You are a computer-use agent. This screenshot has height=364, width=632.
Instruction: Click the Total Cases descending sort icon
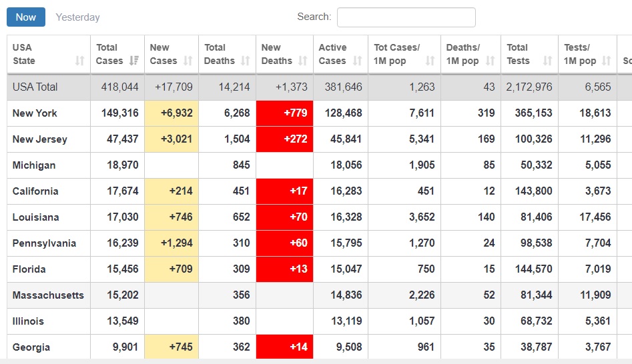[134, 61]
